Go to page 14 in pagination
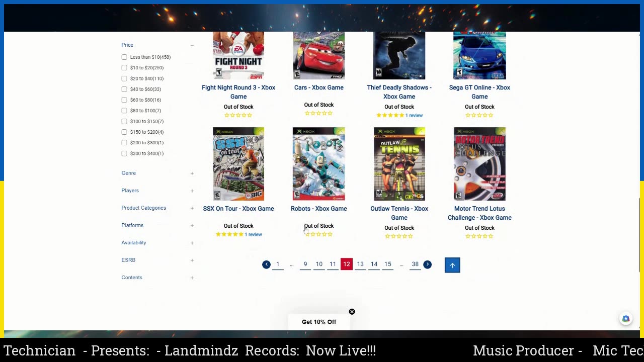The width and height of the screenshot is (644, 362). coord(374,264)
